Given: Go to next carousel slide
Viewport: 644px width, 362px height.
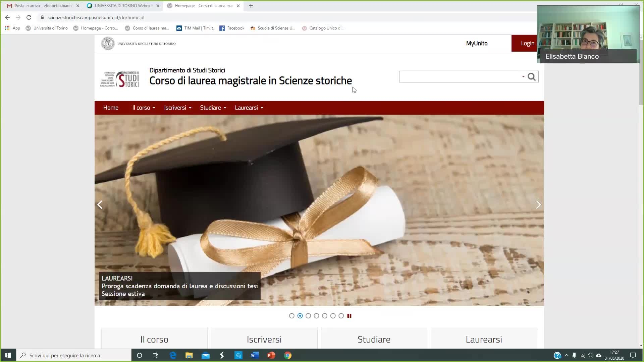Looking at the screenshot, I should point(538,205).
